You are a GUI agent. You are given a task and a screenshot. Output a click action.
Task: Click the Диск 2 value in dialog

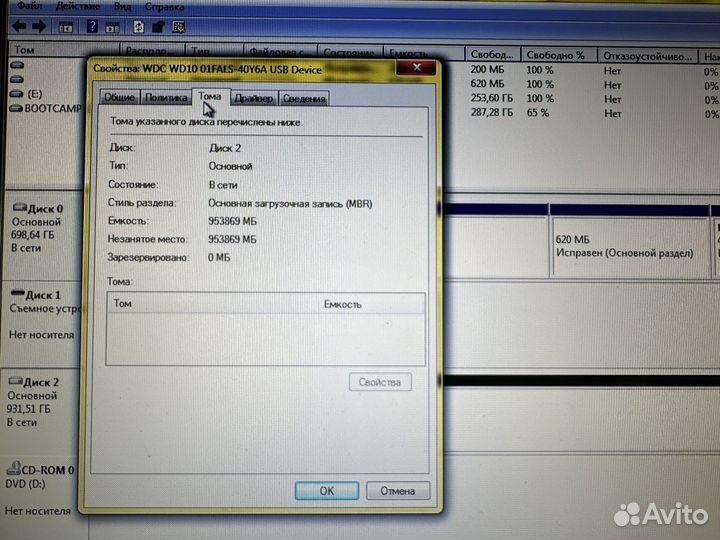(225, 148)
